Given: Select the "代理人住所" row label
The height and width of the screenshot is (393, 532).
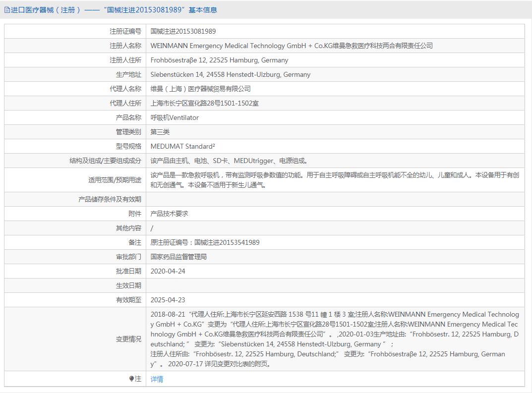Looking at the screenshot, I should (x=125, y=104).
